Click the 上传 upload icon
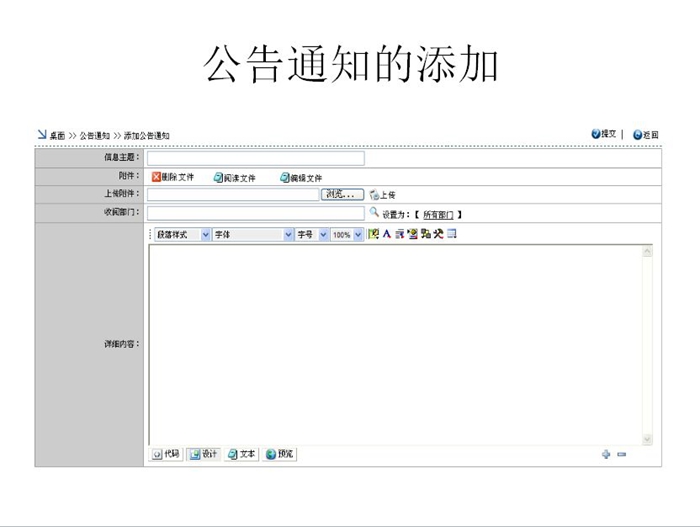700x527 pixels. click(x=374, y=194)
